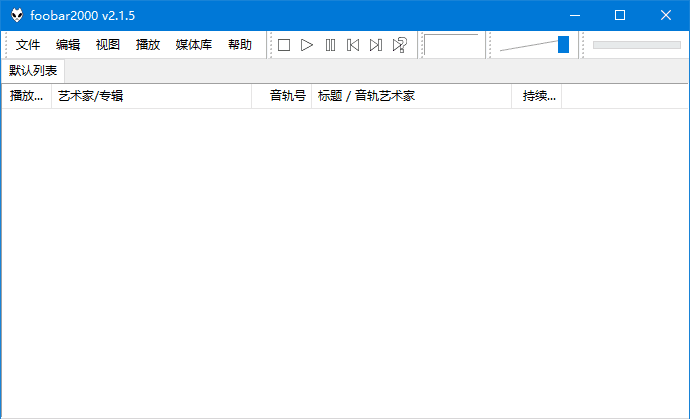Image resolution: width=690 pixels, height=419 pixels.
Task: Click the seek bar progress track
Action: [637, 45]
